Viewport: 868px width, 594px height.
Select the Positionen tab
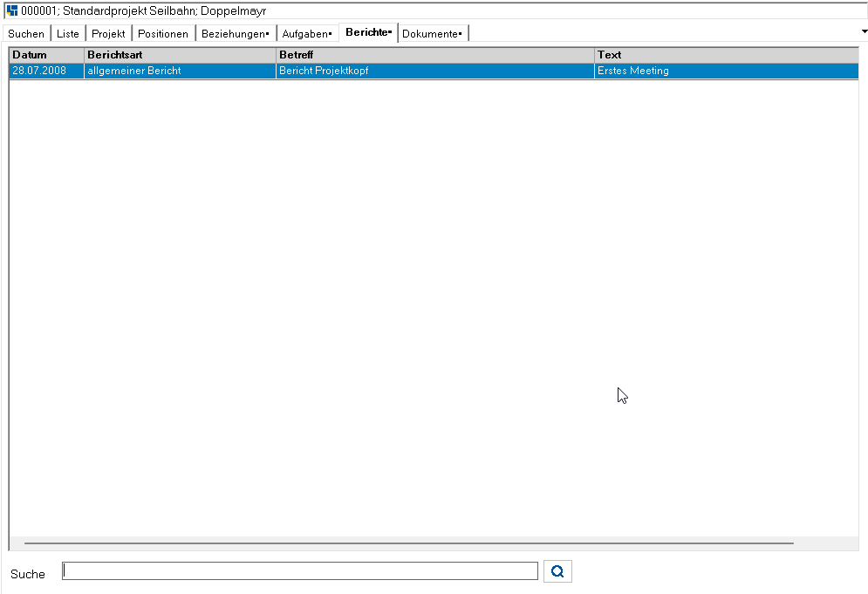(163, 34)
